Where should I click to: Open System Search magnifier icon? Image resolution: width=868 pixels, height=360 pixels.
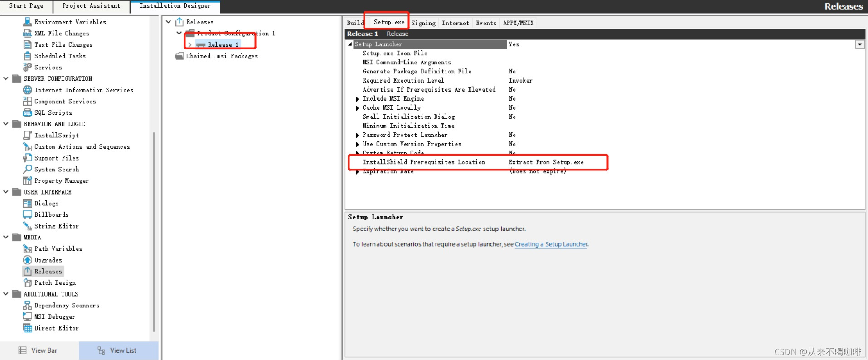click(x=27, y=169)
